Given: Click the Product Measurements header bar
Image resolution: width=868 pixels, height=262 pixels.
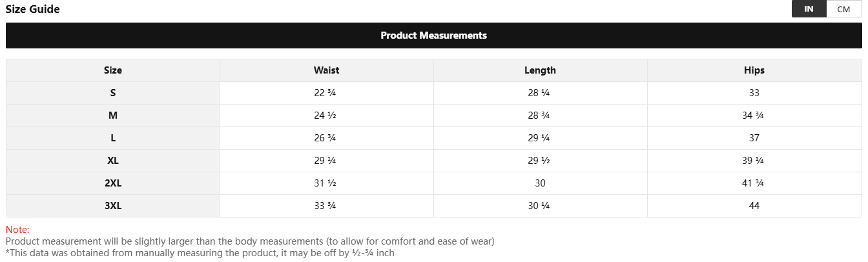Looking at the screenshot, I should click(433, 35).
